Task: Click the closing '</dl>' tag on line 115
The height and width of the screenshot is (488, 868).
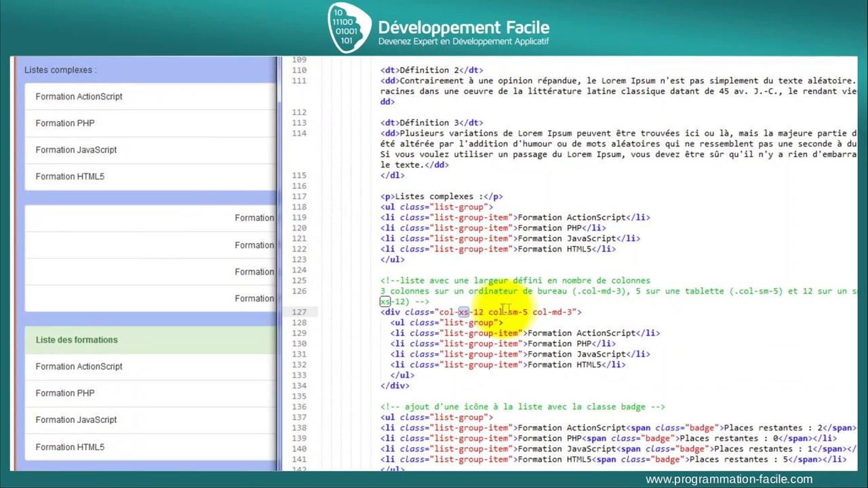Action: click(x=393, y=176)
